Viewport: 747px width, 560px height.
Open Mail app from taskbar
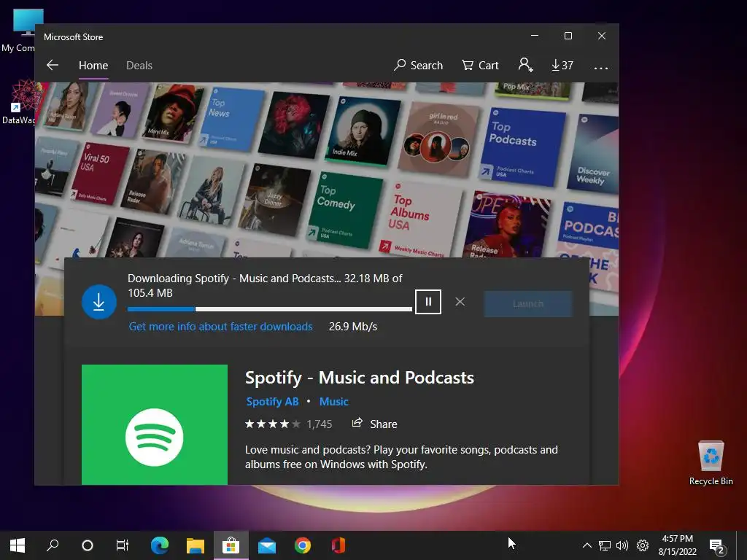point(267,545)
